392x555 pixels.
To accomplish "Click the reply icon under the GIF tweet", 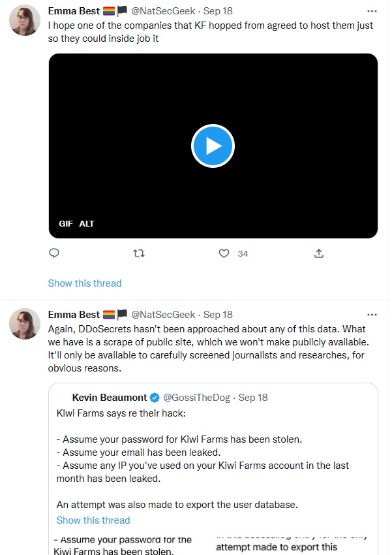I will click(55, 253).
